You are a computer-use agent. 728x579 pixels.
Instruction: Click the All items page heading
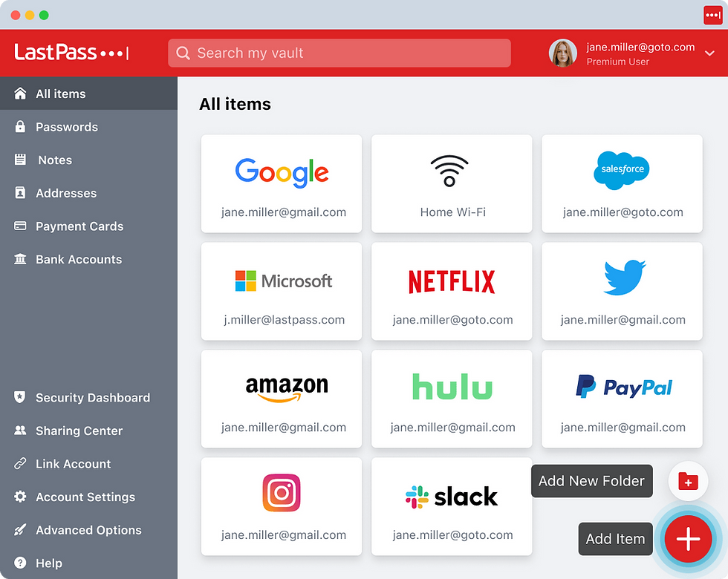(235, 104)
